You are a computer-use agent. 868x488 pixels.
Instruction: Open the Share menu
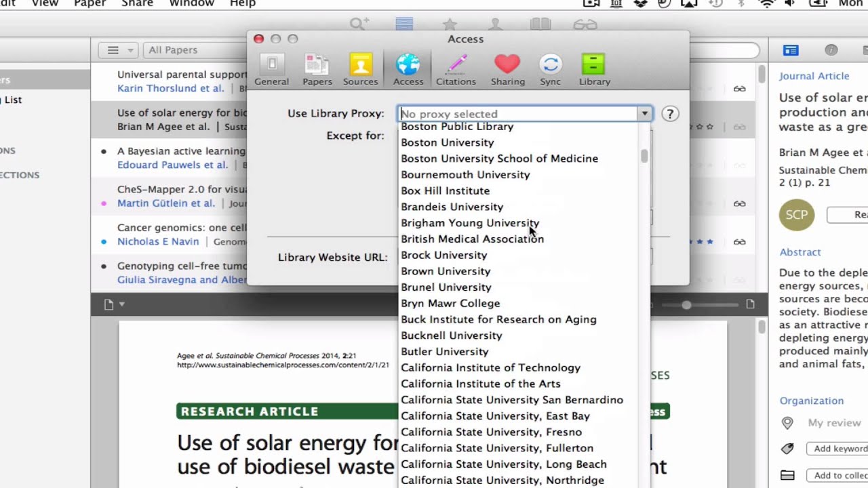click(138, 4)
